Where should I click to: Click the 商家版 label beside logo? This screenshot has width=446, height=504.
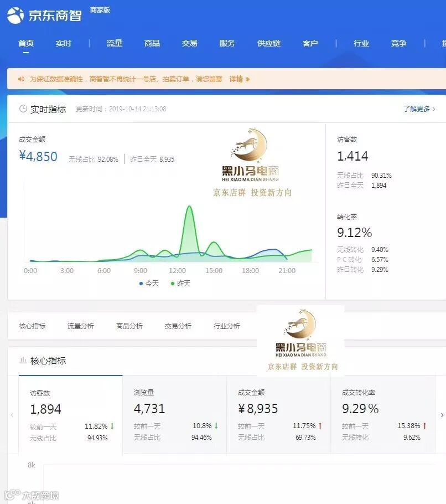tap(100, 10)
